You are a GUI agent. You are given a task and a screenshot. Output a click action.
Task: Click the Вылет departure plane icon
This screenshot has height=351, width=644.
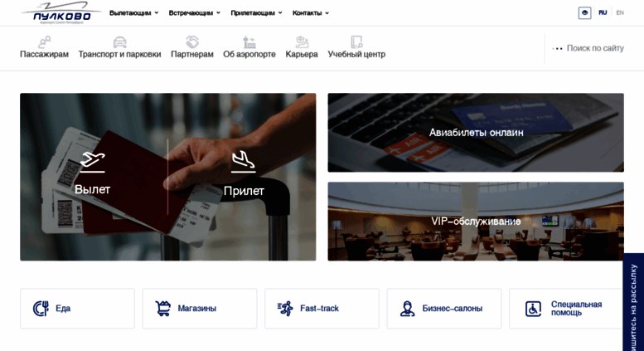pyautogui.click(x=92, y=160)
